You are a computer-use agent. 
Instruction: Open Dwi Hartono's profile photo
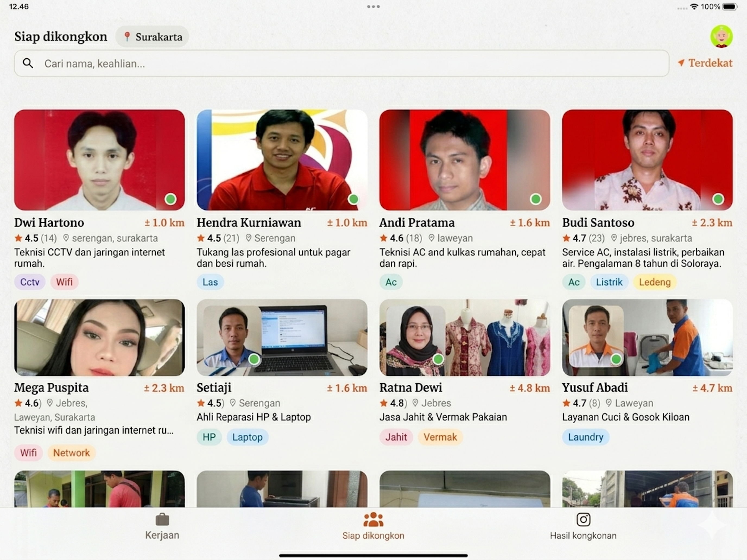coord(99,160)
